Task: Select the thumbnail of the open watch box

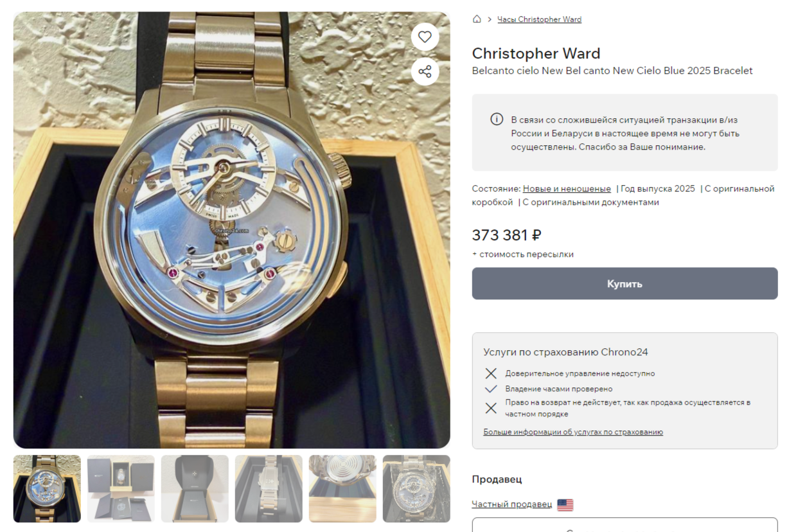Action: (x=195, y=488)
